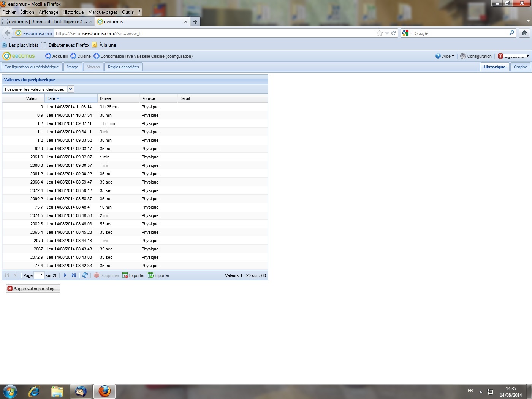
Task: Open the 'Règles associées' tab
Action: [123, 67]
